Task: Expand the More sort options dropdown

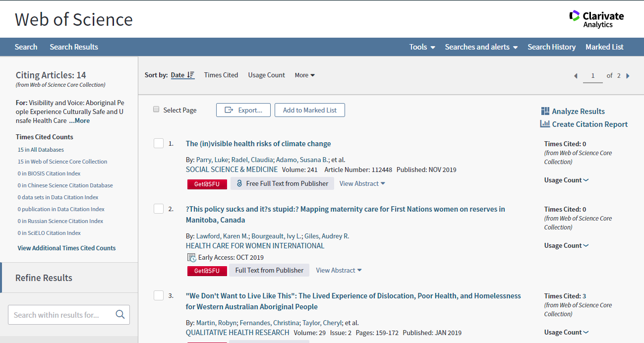Action: click(304, 75)
